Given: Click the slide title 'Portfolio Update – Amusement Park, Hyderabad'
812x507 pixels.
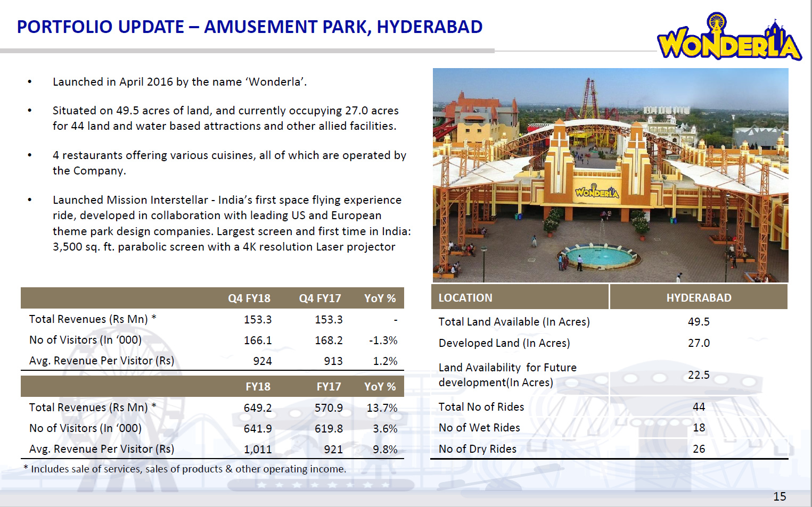Looking at the screenshot, I should 249,27.
